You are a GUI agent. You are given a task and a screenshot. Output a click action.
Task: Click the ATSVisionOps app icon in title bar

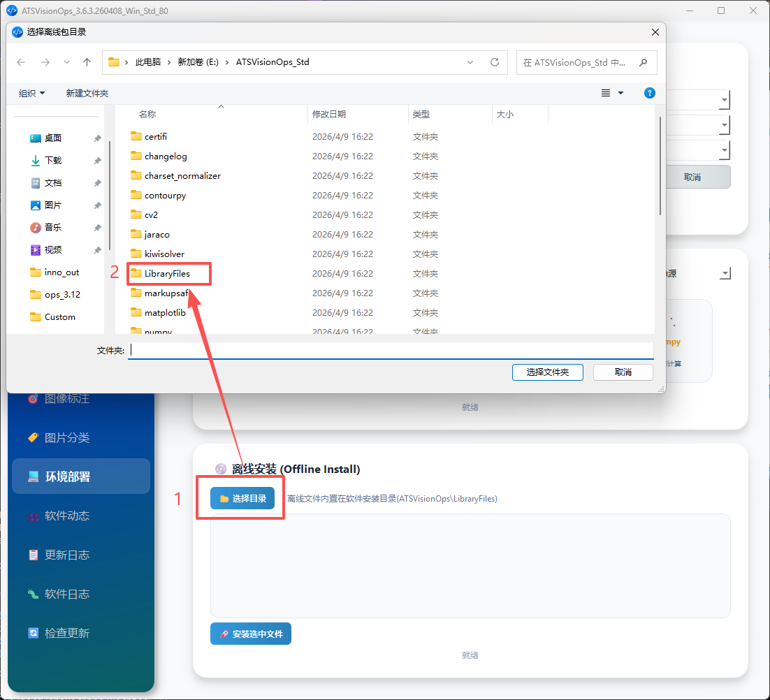pyautogui.click(x=12, y=10)
